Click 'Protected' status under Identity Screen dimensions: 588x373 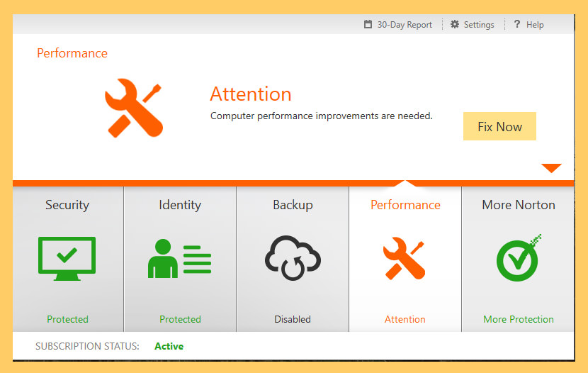point(180,319)
